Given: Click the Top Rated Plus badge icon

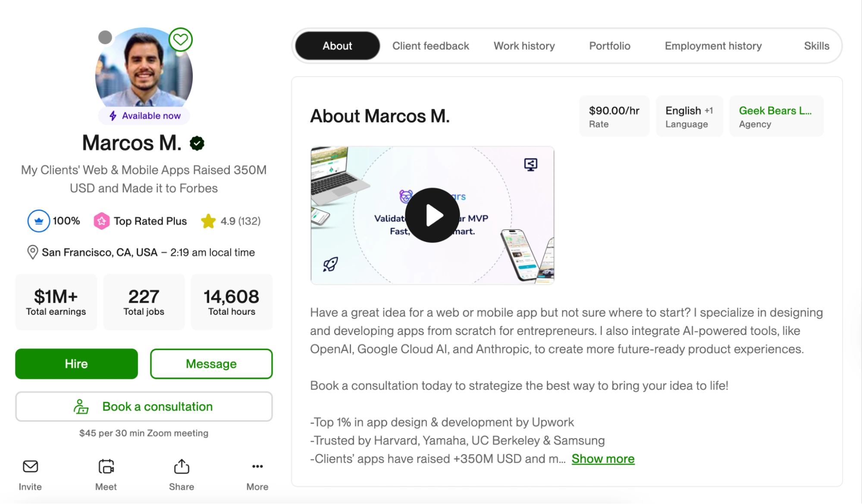Looking at the screenshot, I should pyautogui.click(x=101, y=221).
